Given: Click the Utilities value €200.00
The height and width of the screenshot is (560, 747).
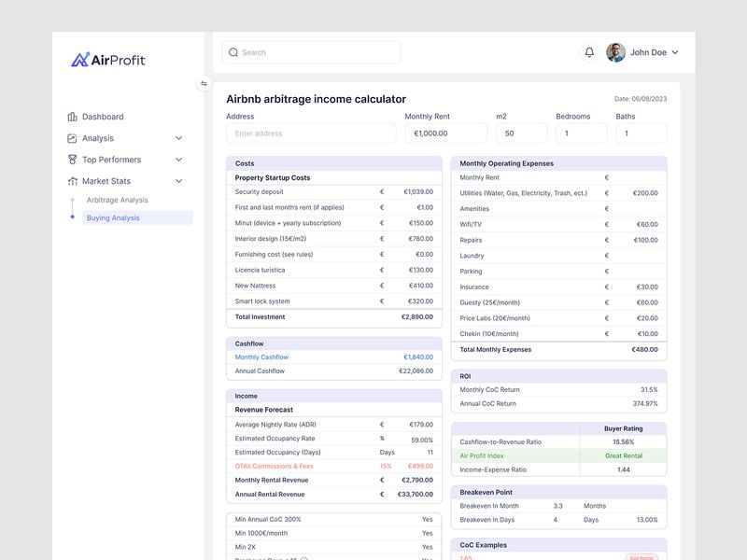Looking at the screenshot, I should 645,193.
